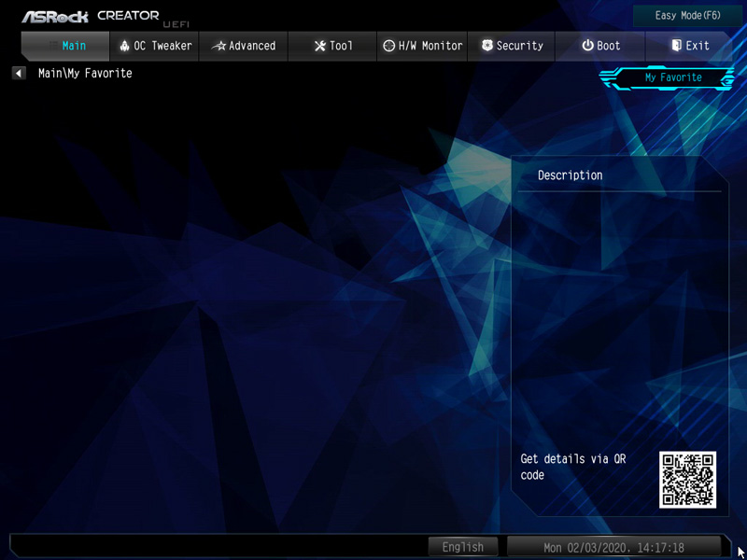
Task: Select the Exit tab
Action: pyautogui.click(x=689, y=46)
